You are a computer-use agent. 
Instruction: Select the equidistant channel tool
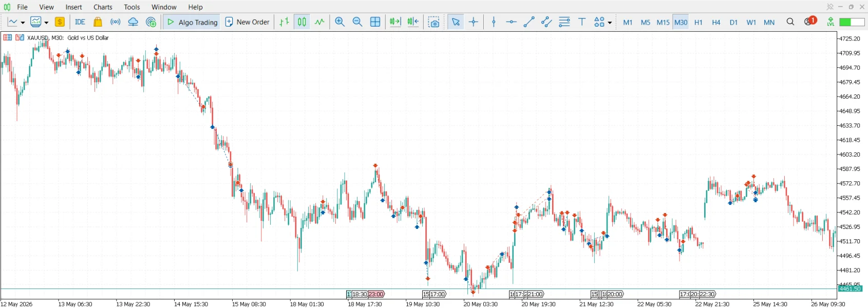(x=546, y=22)
